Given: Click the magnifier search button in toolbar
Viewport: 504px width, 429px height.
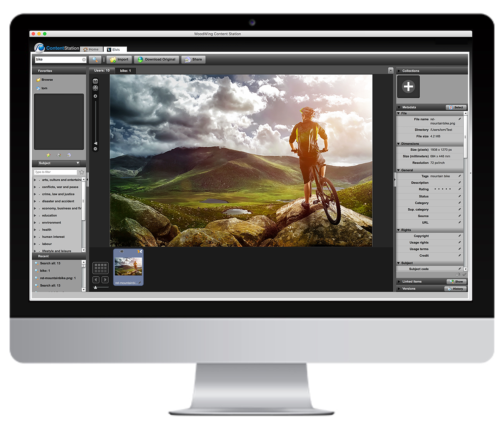Looking at the screenshot, I should click(95, 60).
